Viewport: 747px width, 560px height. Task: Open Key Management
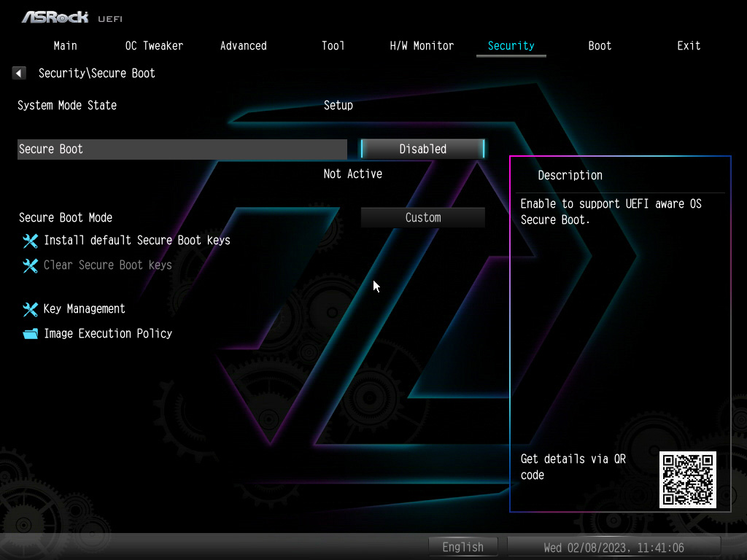click(x=85, y=309)
